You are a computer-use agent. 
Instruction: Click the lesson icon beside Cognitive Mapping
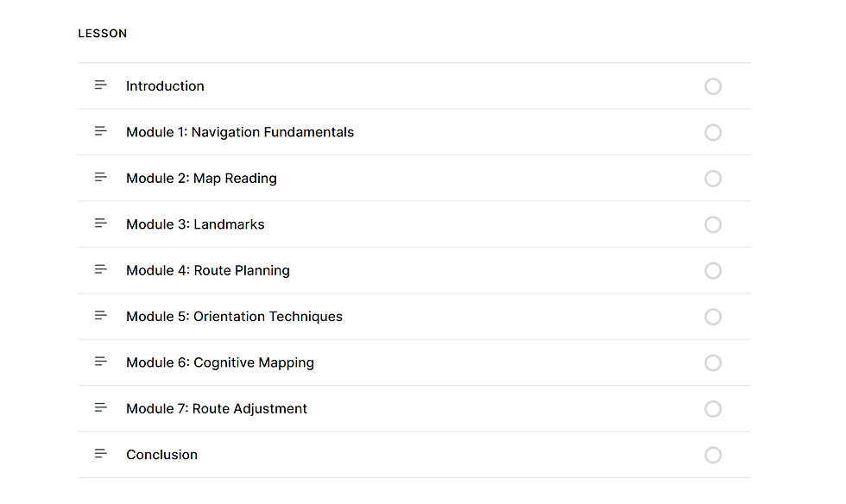point(101,362)
